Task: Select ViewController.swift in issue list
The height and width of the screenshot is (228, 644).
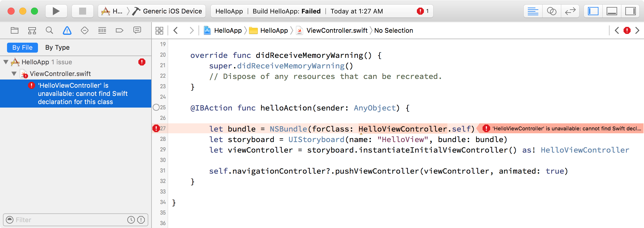Action: (x=60, y=74)
